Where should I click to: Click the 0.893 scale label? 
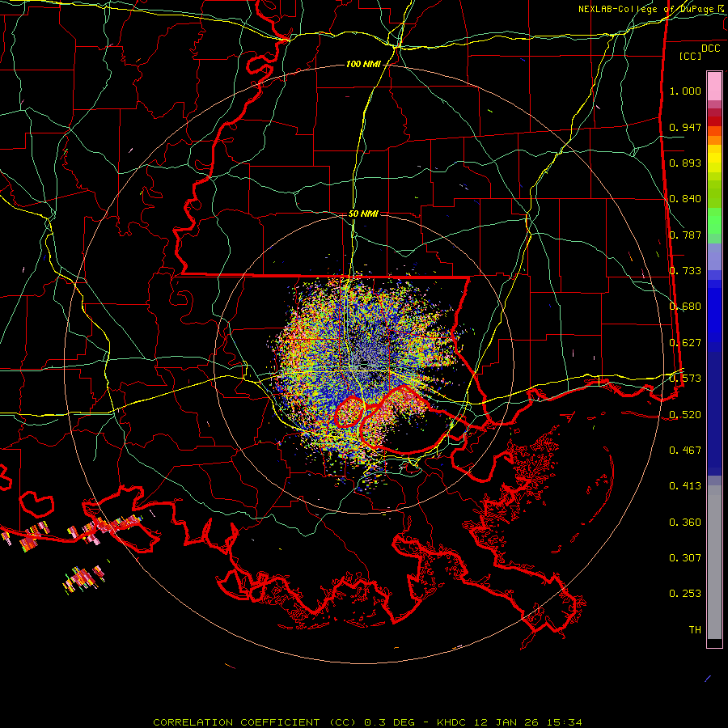[685, 163]
